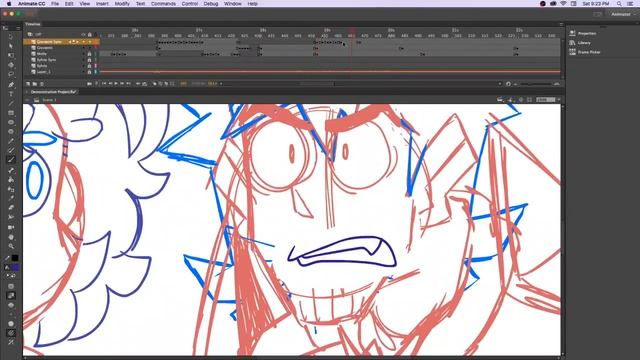Click the timeline horizontal scrollbar
The width and height of the screenshot is (640, 360).
[x=317, y=84]
